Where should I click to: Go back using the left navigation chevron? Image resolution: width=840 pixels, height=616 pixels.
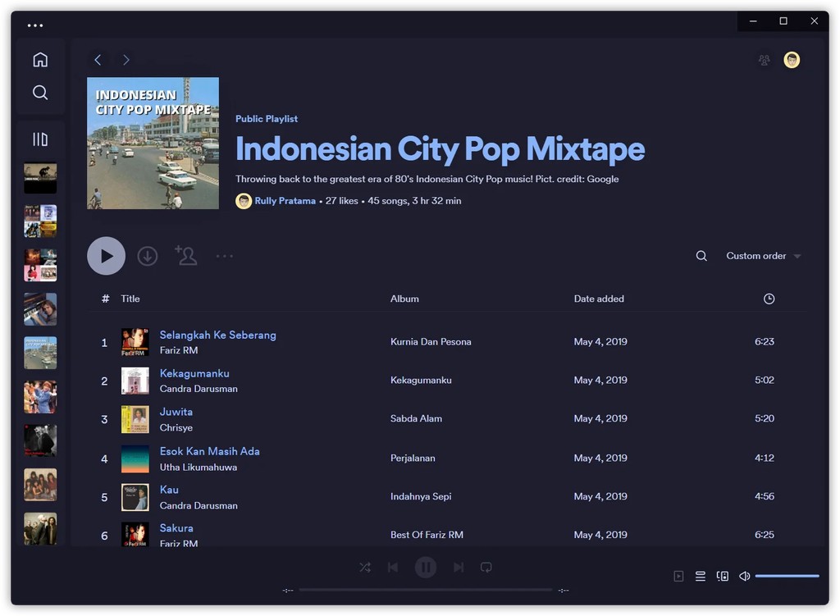point(98,59)
